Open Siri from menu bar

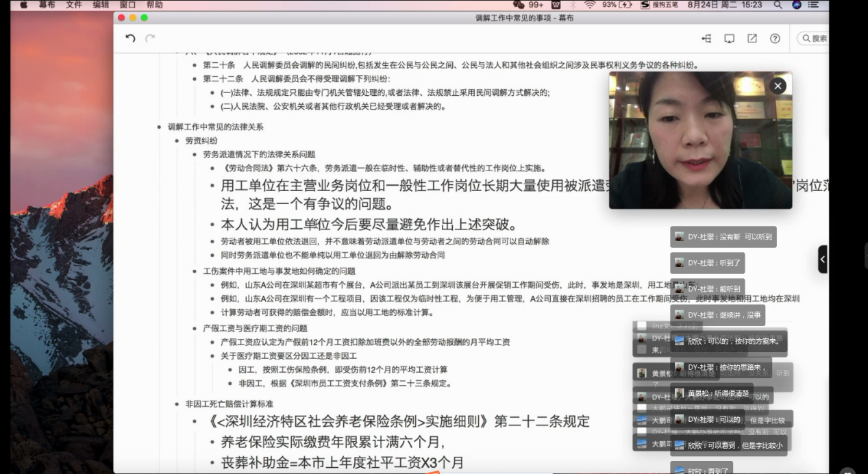click(x=797, y=5)
